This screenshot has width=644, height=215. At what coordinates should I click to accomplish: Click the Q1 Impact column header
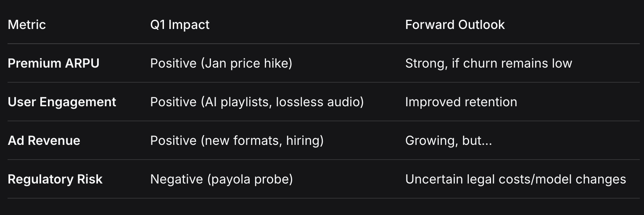180,25
